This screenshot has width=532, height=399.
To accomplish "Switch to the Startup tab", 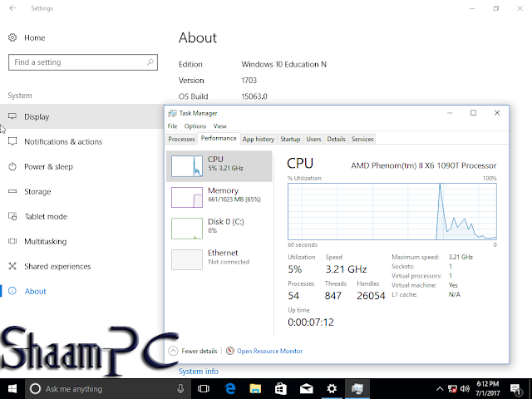I will [290, 139].
